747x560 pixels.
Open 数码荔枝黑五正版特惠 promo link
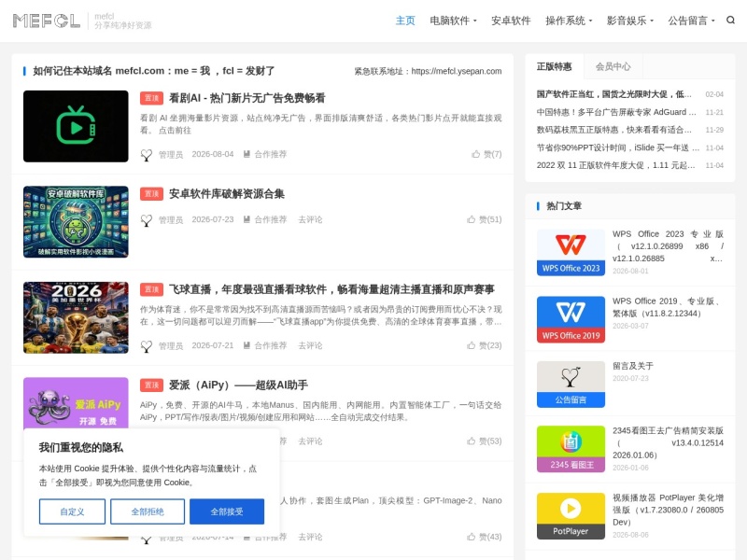point(614,130)
